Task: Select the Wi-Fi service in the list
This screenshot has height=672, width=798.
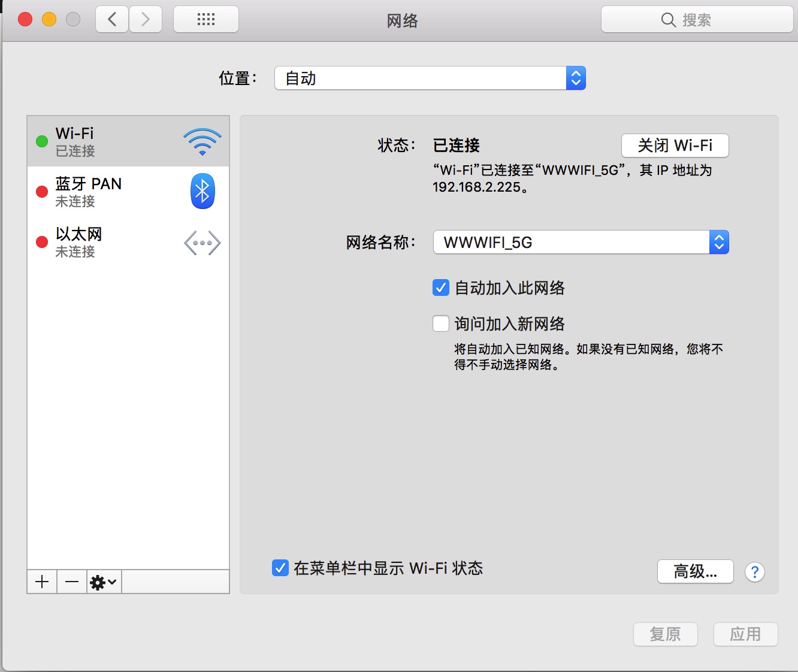Action: click(x=128, y=141)
